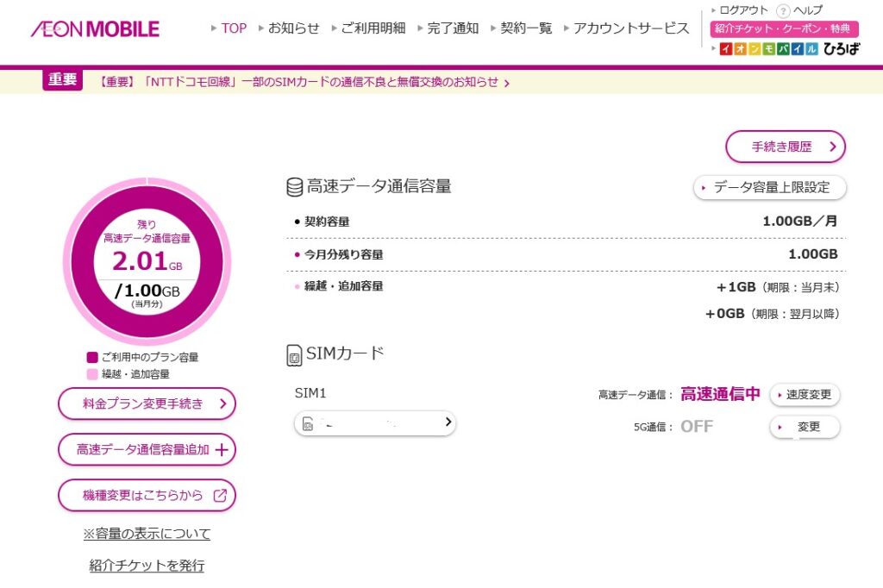
Task: Click the plus icon on 高速データ通信容量追加
Action: coord(222,449)
